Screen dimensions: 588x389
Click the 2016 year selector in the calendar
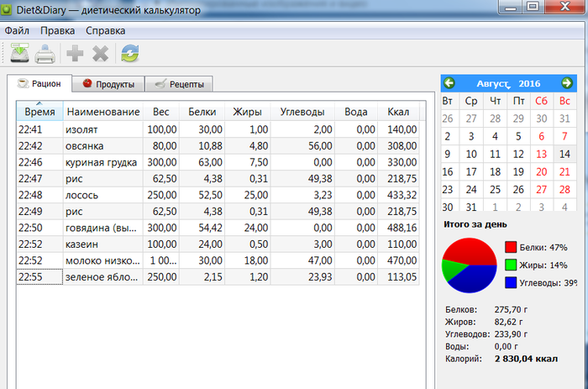point(529,84)
